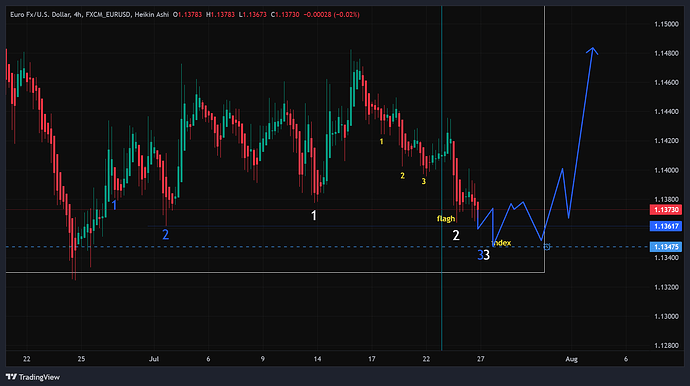Select the yellow "3" wave label
Viewport: 690px width, 386px height.
[x=424, y=181]
